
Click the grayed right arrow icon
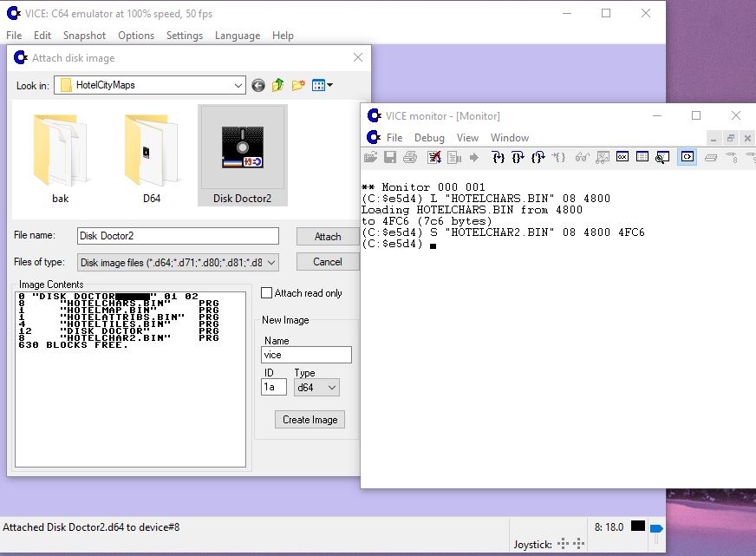point(474,157)
